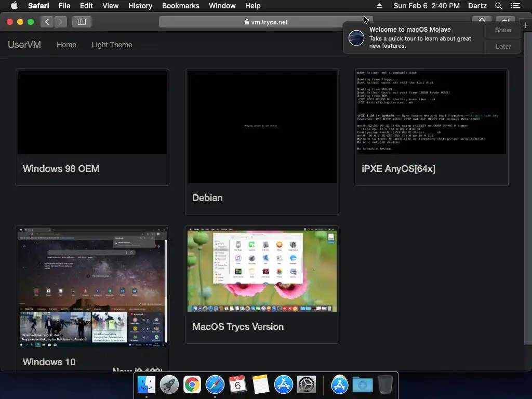Open the iPXE AnyOS[64x] terminal preview
This screenshot has width=532, height=399.
click(x=431, y=112)
